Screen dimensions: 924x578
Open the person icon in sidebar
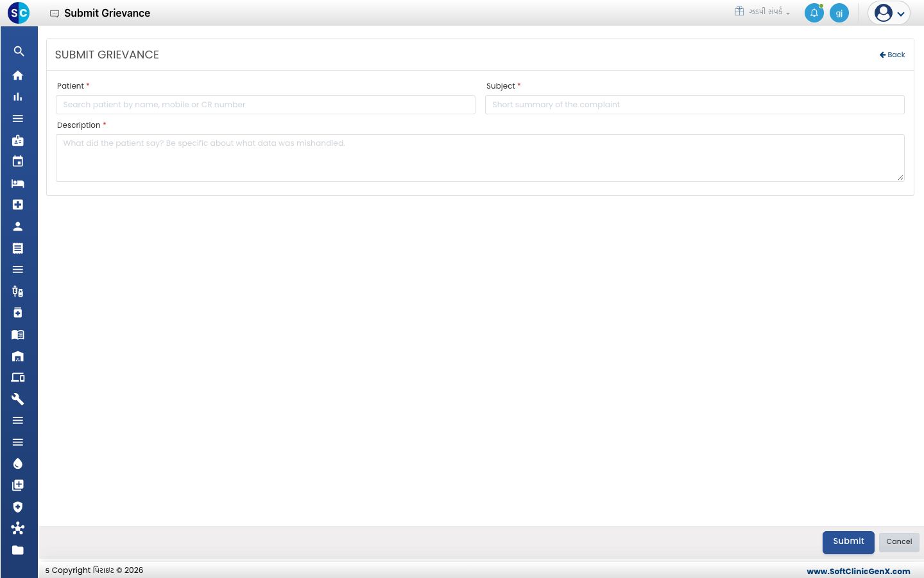point(18,226)
